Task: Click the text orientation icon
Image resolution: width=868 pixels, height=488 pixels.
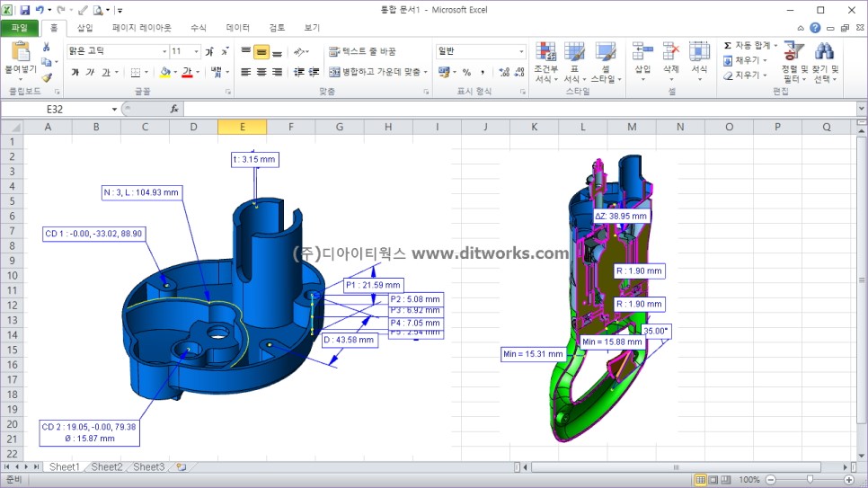Action: (x=299, y=51)
